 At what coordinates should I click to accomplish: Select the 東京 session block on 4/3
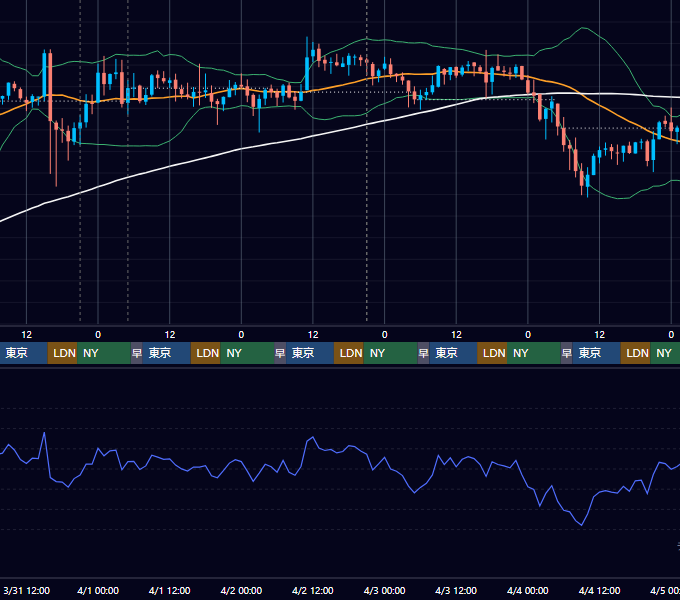pos(453,353)
